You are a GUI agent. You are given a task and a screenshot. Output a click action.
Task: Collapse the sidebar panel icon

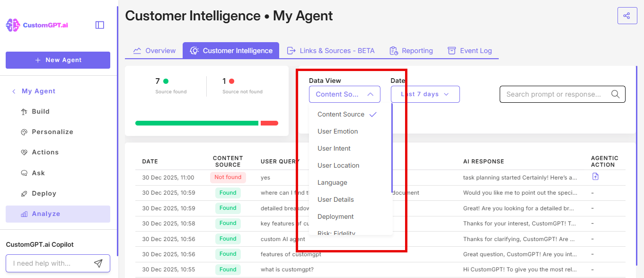tap(100, 25)
